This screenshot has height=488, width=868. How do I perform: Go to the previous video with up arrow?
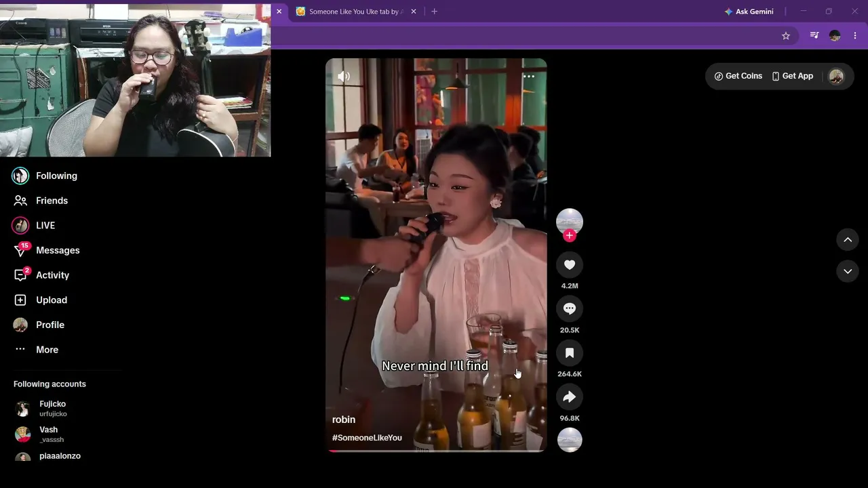tap(848, 239)
